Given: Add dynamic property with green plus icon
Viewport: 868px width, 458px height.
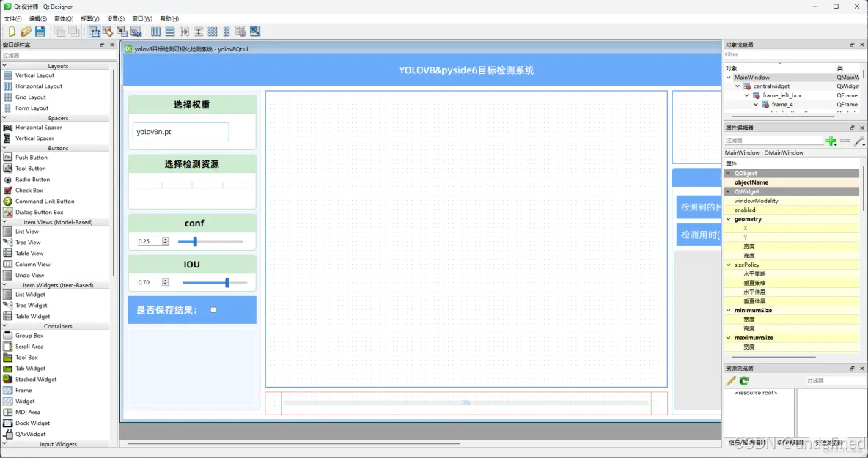Looking at the screenshot, I should pos(831,141).
